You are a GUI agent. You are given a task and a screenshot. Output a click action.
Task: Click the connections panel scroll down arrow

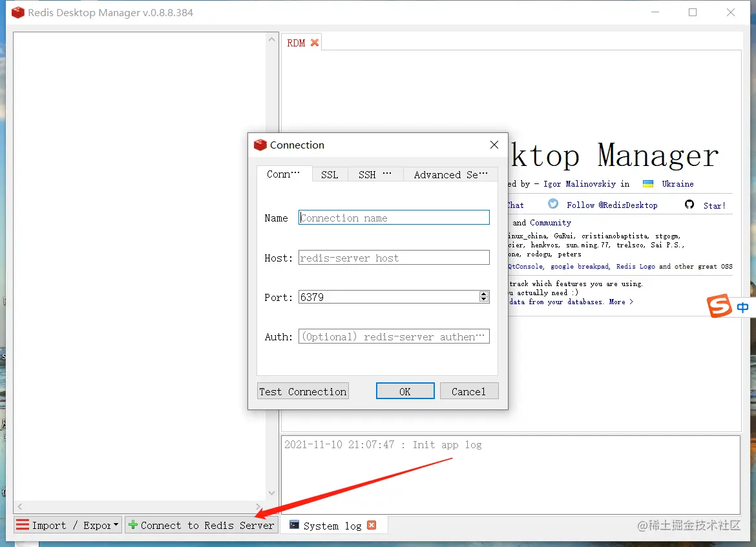tap(271, 493)
